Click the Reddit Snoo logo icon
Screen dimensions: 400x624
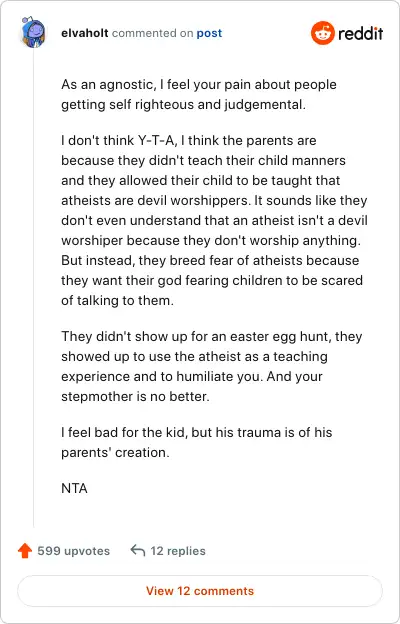pyautogui.click(x=322, y=33)
